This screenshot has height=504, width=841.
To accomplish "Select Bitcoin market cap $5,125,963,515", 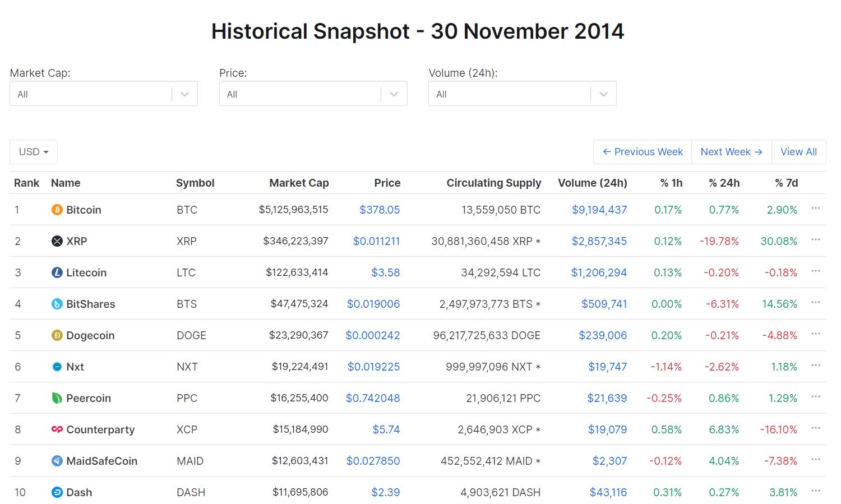I will (x=293, y=210).
